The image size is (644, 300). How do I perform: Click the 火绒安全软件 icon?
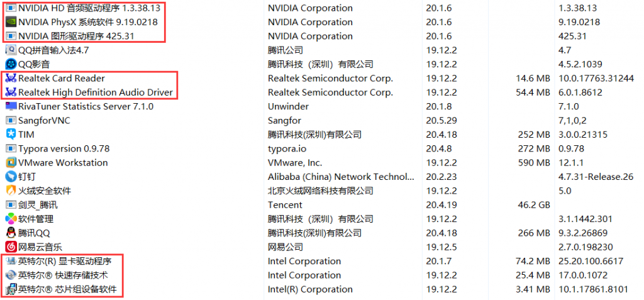point(11,191)
